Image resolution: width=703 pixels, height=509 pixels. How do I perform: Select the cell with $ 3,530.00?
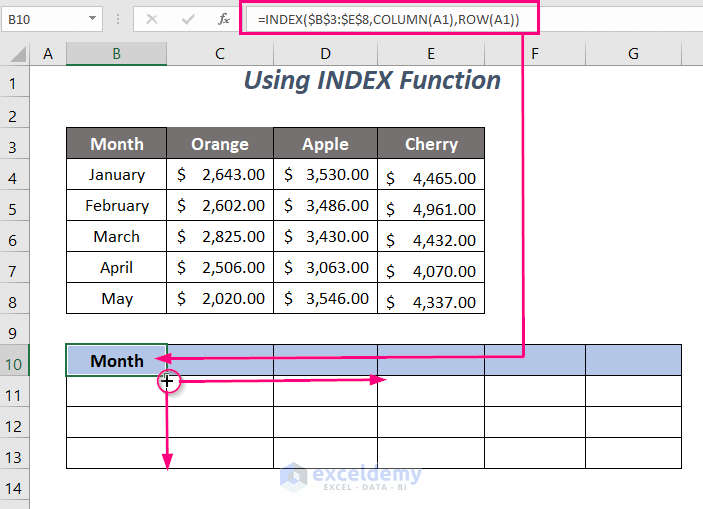click(325, 174)
